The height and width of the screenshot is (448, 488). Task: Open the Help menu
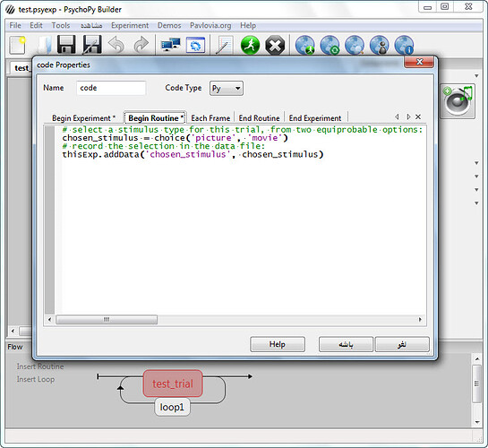(x=248, y=25)
